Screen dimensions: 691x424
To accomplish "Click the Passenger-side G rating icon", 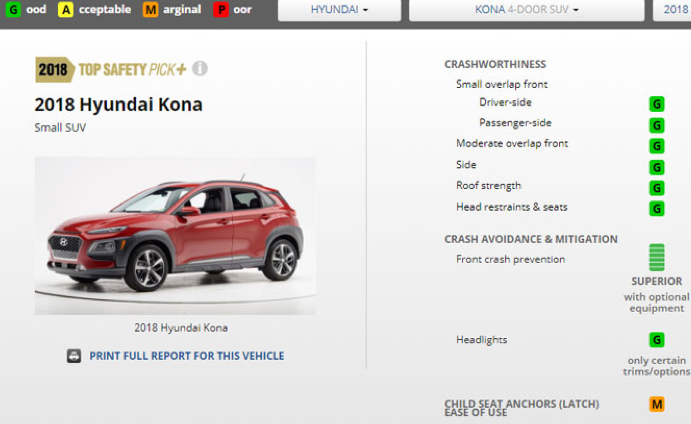I will pyautogui.click(x=657, y=126).
